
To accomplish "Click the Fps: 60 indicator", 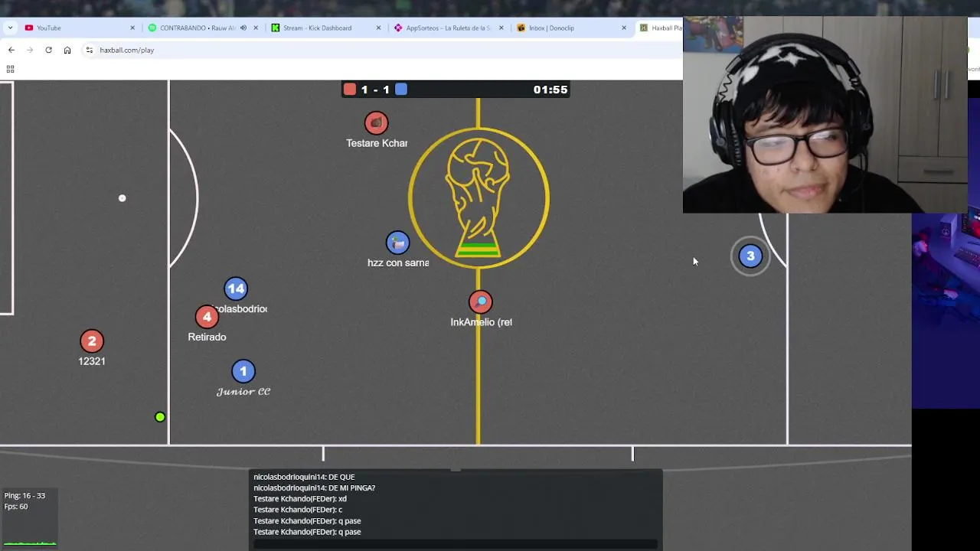I will pos(16,507).
